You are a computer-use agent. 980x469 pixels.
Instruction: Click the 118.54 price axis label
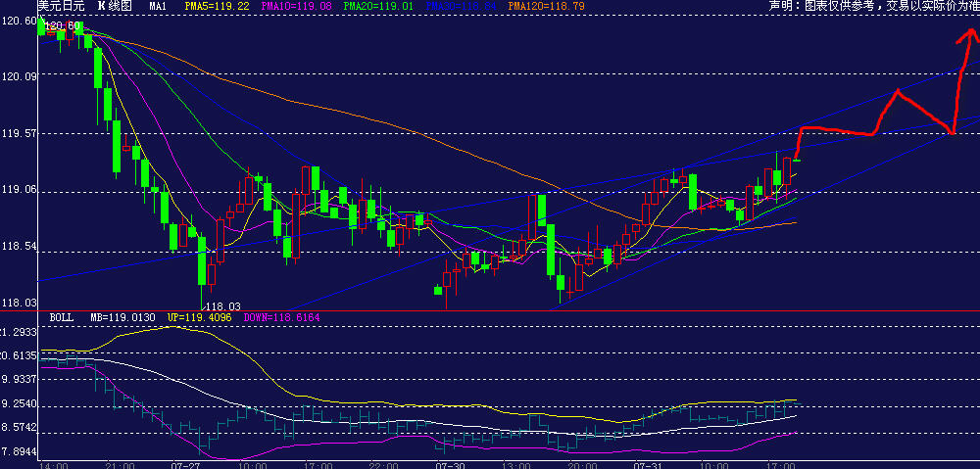tap(20, 247)
